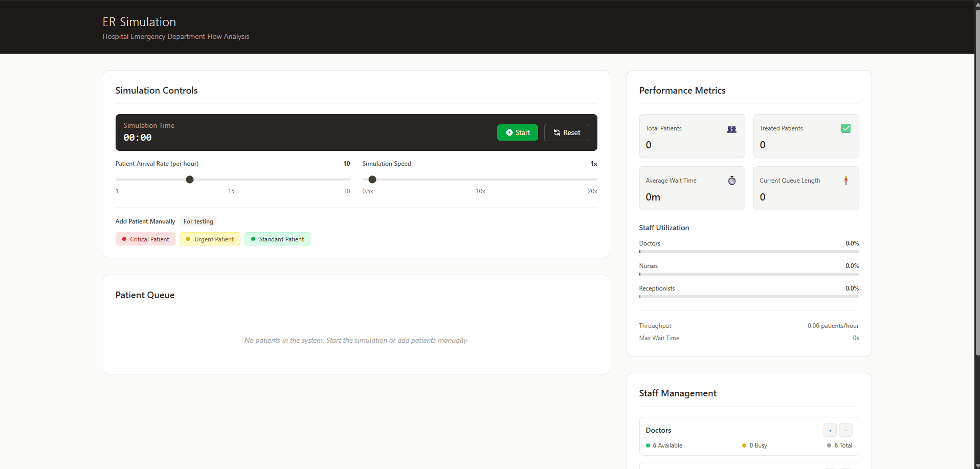
Task: Set simulation speed near the 10x mark
Action: [x=480, y=180]
